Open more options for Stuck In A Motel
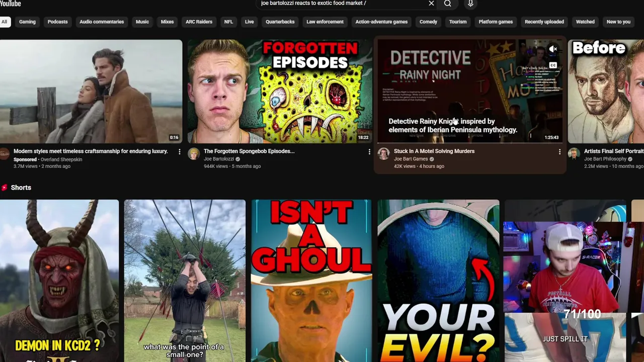This screenshot has width=644, height=362. coord(559,152)
